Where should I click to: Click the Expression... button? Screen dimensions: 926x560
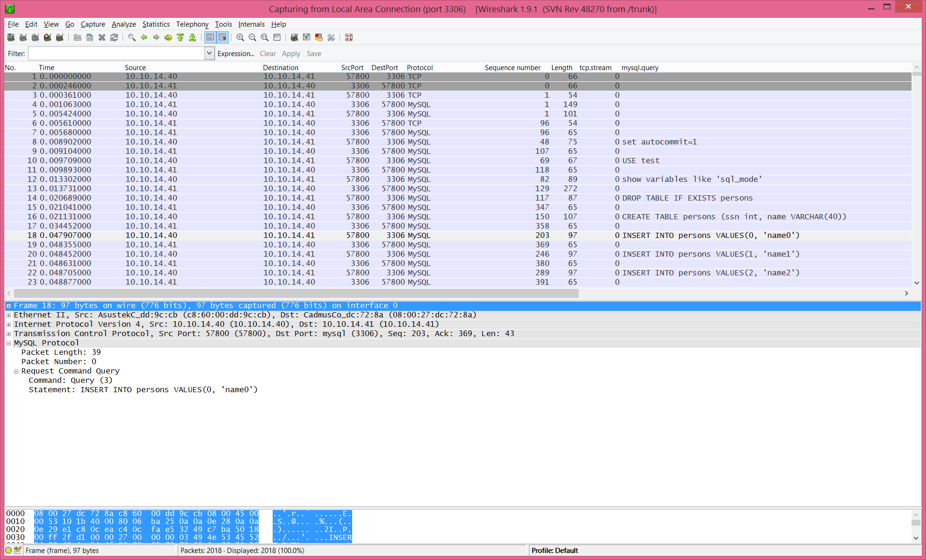[236, 54]
